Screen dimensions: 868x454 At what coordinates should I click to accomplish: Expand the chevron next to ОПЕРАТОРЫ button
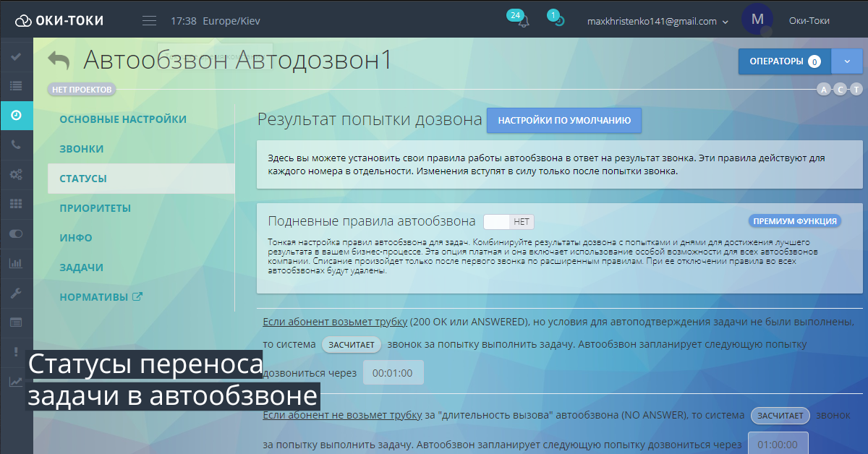click(846, 61)
